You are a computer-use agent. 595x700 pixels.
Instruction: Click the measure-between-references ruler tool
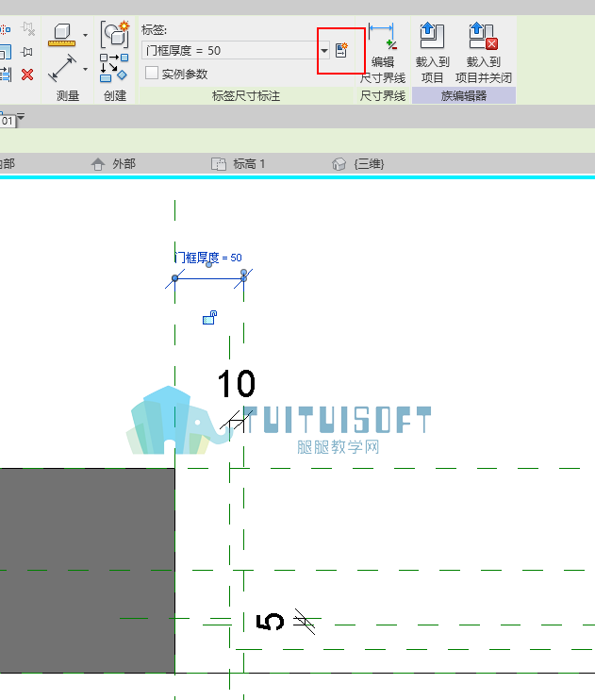tap(61, 35)
